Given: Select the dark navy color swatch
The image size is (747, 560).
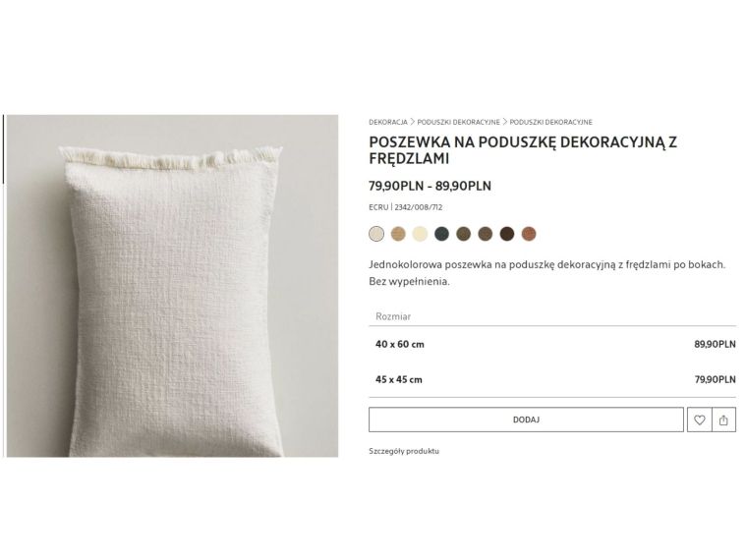Looking at the screenshot, I should point(441,234).
